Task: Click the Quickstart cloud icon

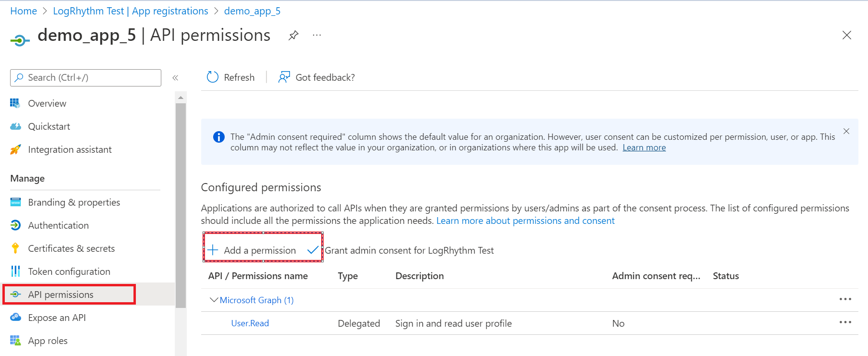Action: (x=16, y=126)
